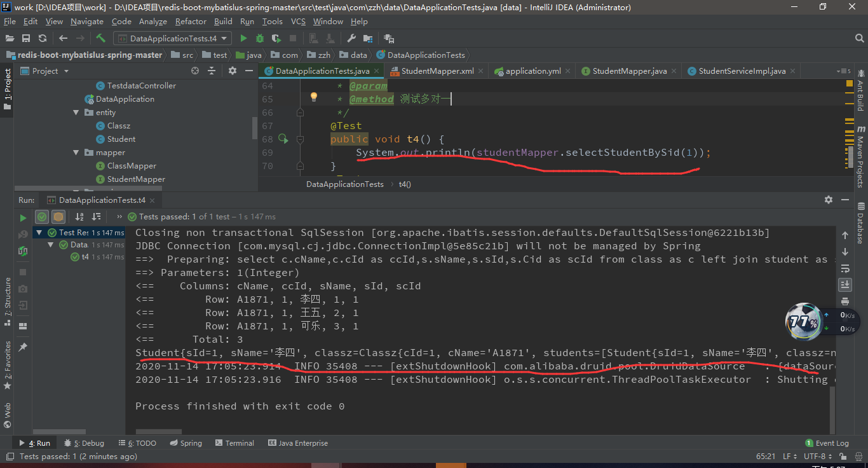Hide the Project panel with minus icon
This screenshot has height=468, width=868.
click(248, 71)
